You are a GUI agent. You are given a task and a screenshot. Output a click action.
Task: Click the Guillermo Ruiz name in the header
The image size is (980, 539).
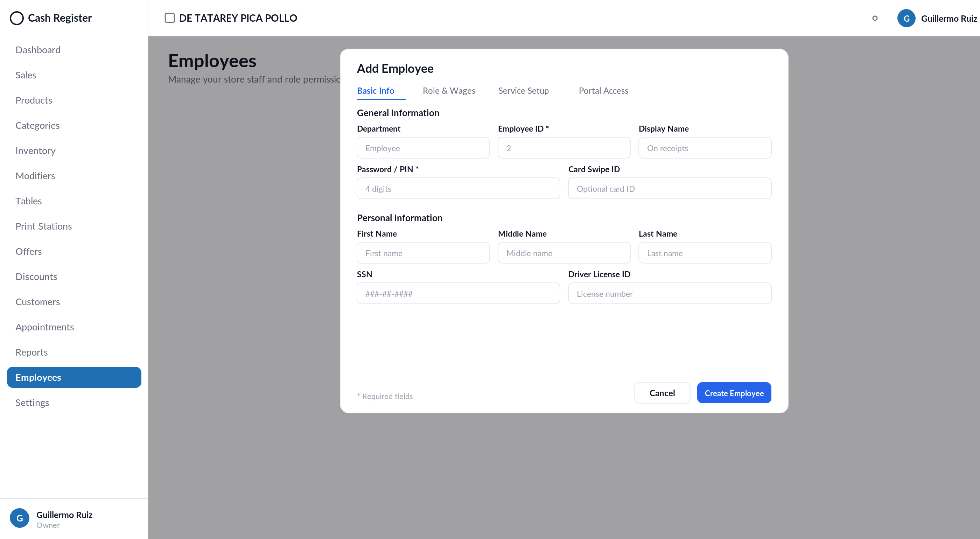[x=949, y=18]
